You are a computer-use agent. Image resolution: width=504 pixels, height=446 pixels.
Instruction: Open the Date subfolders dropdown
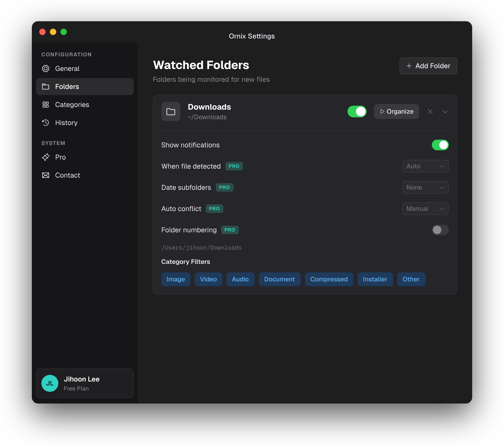[x=425, y=187]
